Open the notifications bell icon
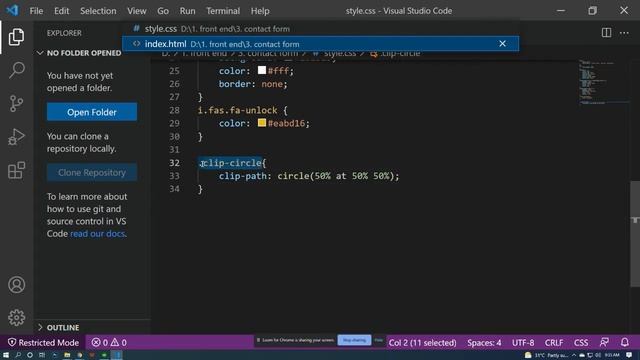 624,342
